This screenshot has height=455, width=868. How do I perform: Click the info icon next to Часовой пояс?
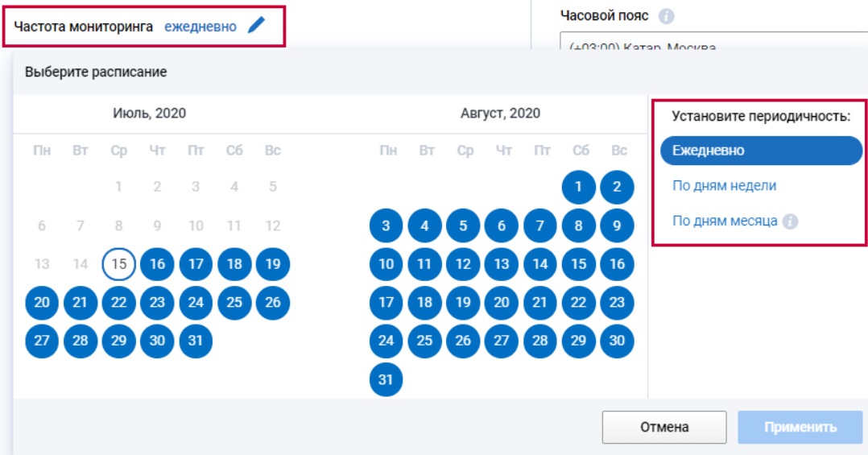coord(666,16)
